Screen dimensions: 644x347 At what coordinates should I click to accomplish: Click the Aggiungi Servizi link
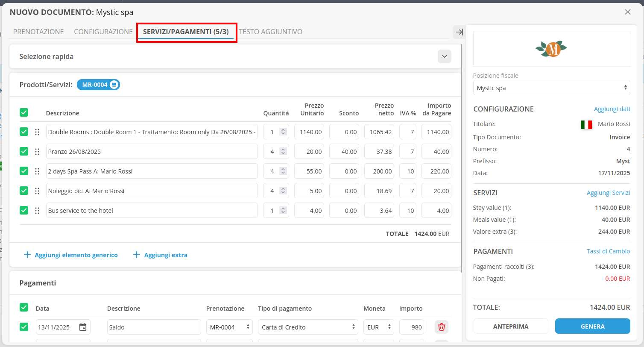pos(608,193)
